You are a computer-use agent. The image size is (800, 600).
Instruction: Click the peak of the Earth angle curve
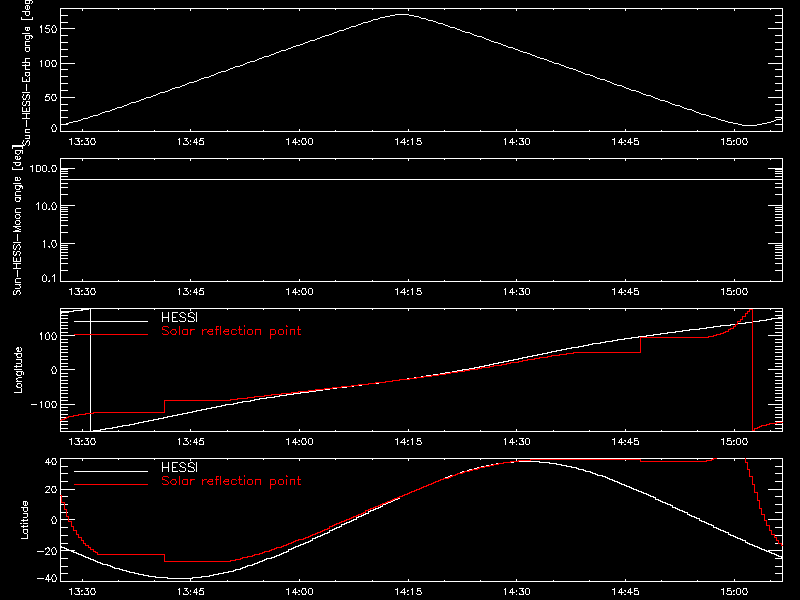pos(403,14)
